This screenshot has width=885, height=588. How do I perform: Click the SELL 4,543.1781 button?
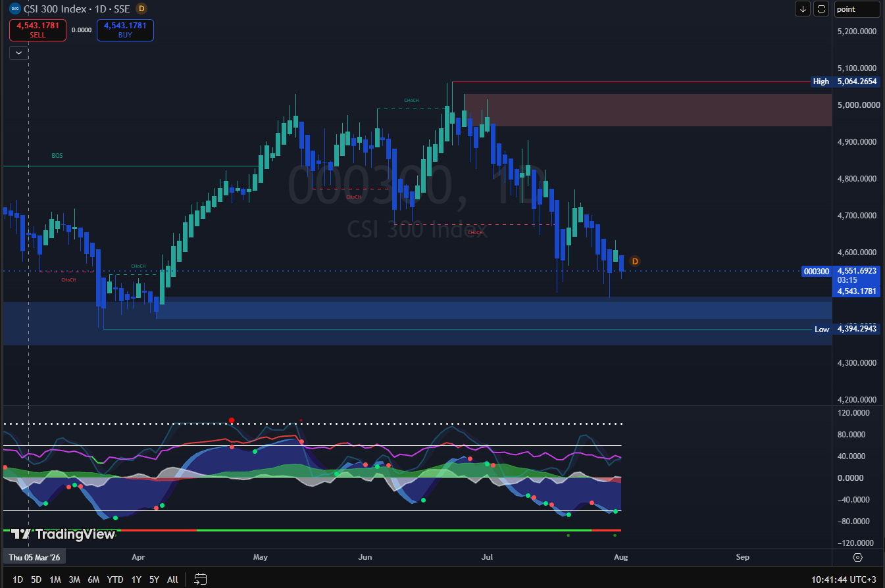tap(38, 30)
